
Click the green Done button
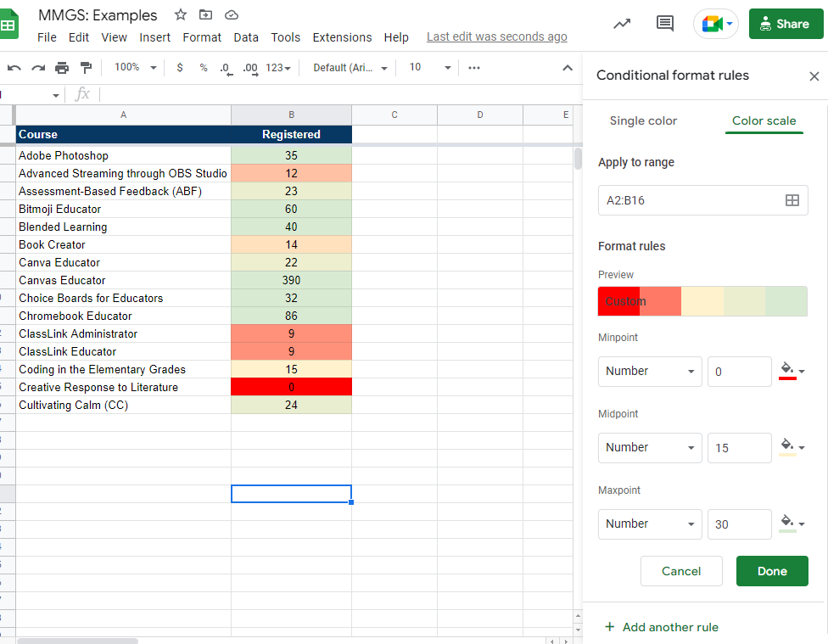[772, 571]
